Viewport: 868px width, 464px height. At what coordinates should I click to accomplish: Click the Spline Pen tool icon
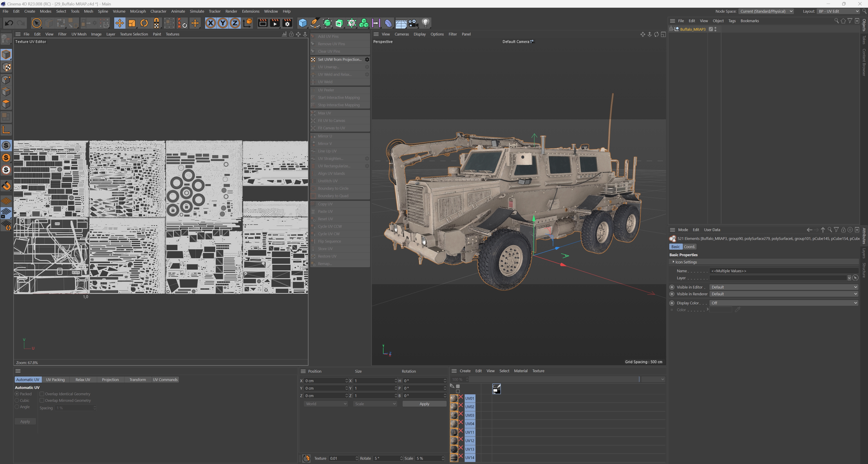click(x=315, y=23)
